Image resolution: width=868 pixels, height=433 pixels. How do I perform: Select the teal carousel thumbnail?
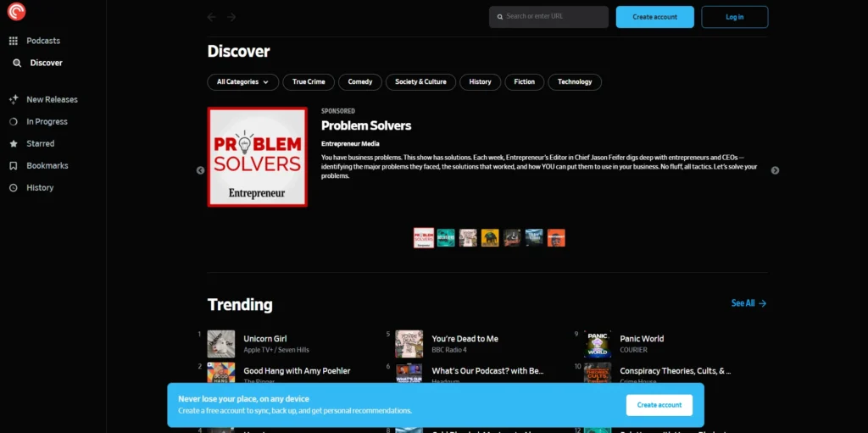446,238
